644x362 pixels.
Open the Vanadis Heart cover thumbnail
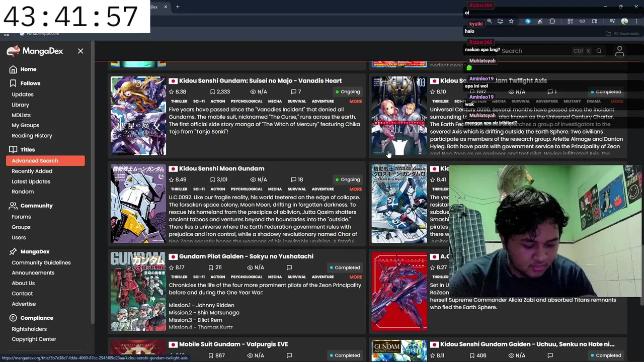(x=138, y=116)
